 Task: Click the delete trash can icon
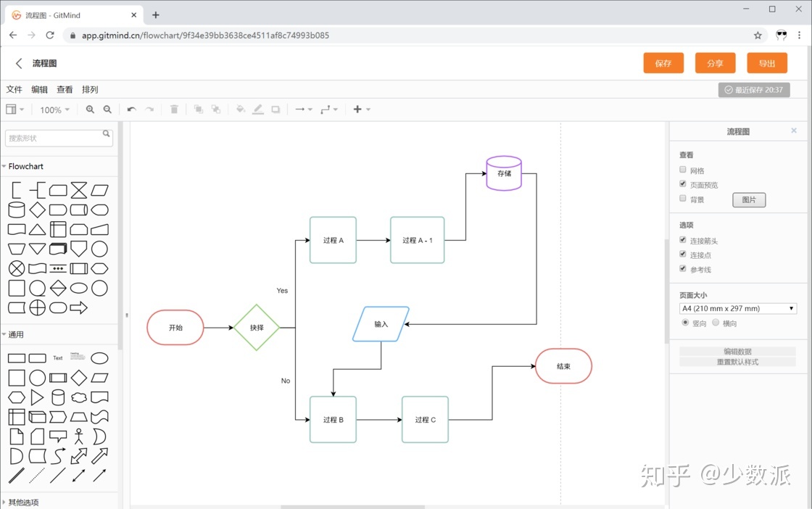point(174,109)
